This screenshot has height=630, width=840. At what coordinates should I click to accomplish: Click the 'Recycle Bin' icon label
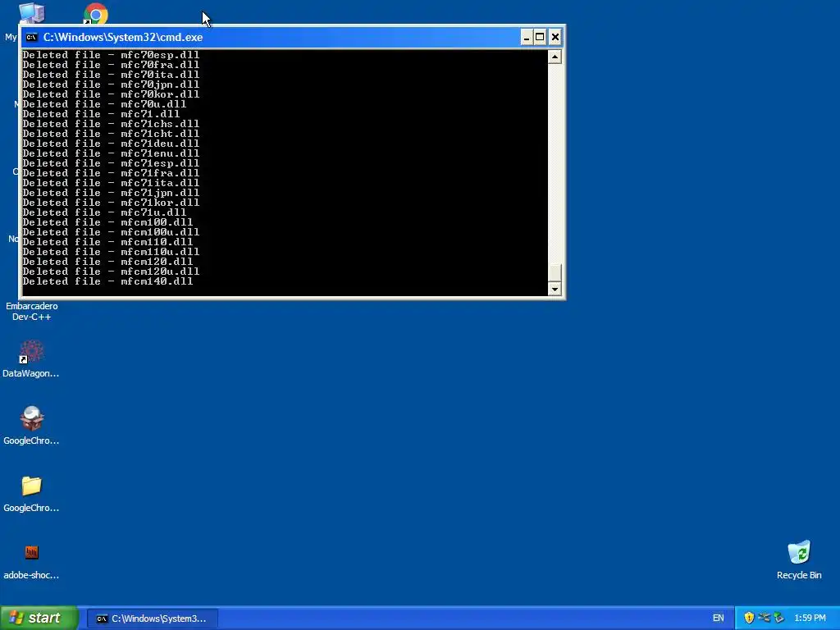pos(799,575)
